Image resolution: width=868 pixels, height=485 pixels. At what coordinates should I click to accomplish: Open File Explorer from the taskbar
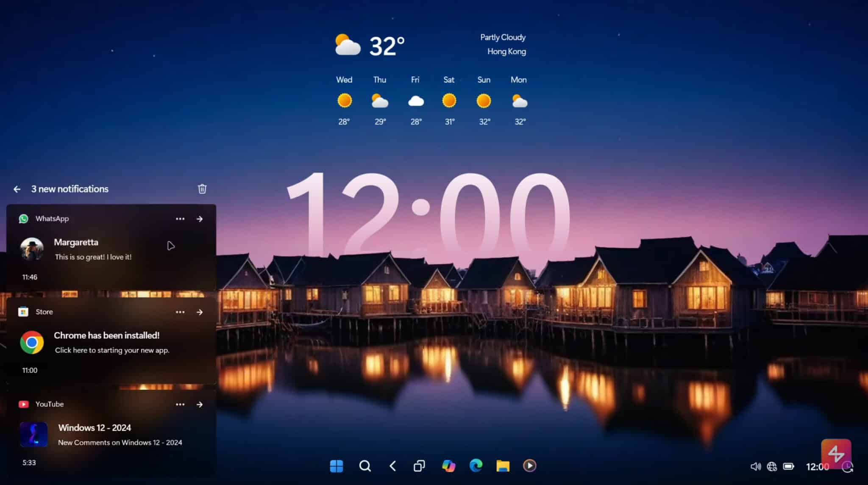coord(504,466)
